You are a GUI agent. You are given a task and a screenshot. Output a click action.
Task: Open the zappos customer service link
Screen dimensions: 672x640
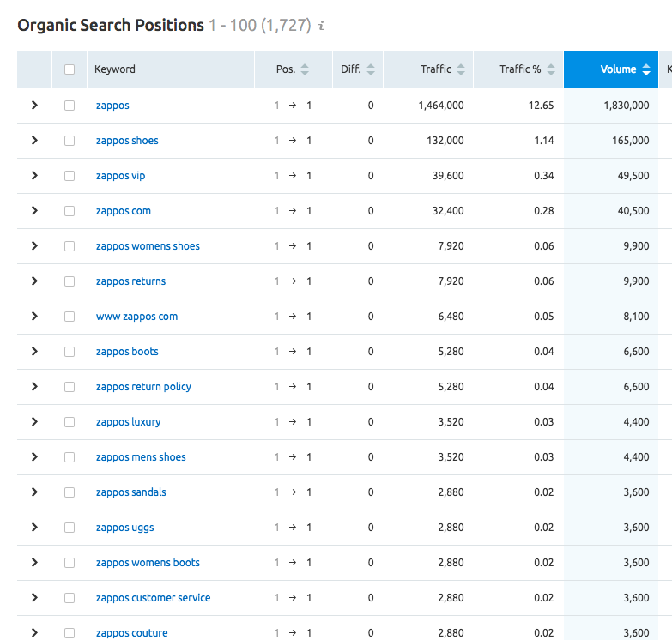[x=153, y=598]
